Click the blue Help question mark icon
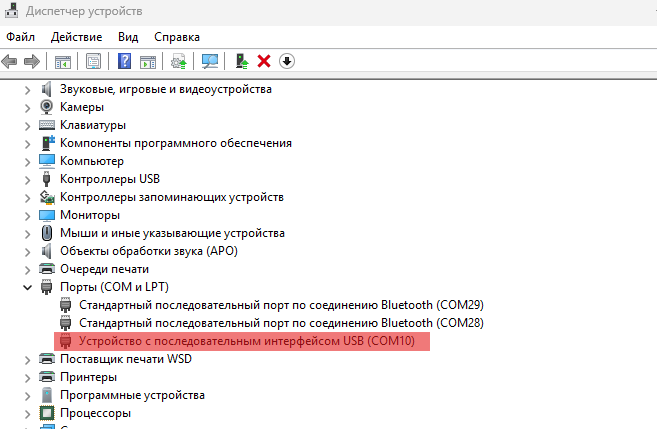Image resolution: width=657 pixels, height=429 pixels. click(125, 61)
